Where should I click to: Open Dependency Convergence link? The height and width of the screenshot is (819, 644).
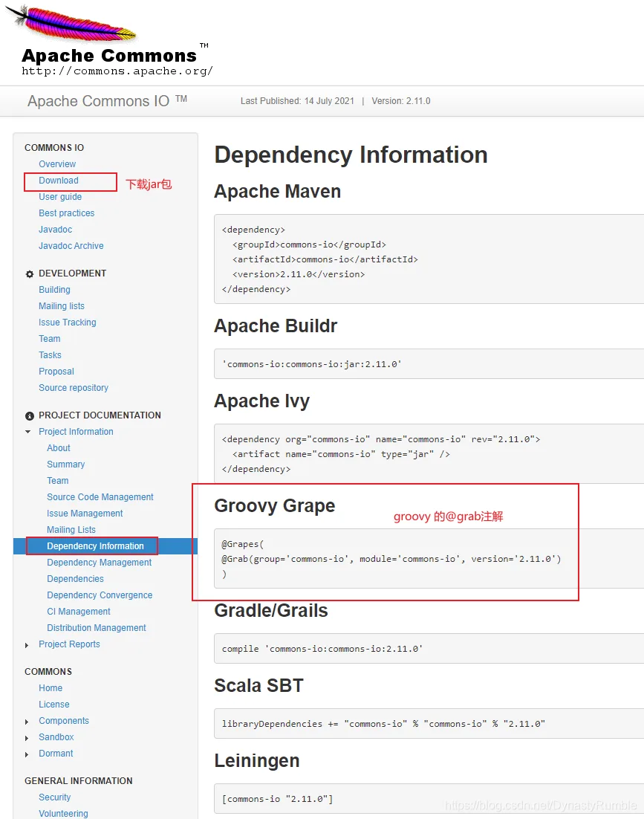(x=100, y=595)
